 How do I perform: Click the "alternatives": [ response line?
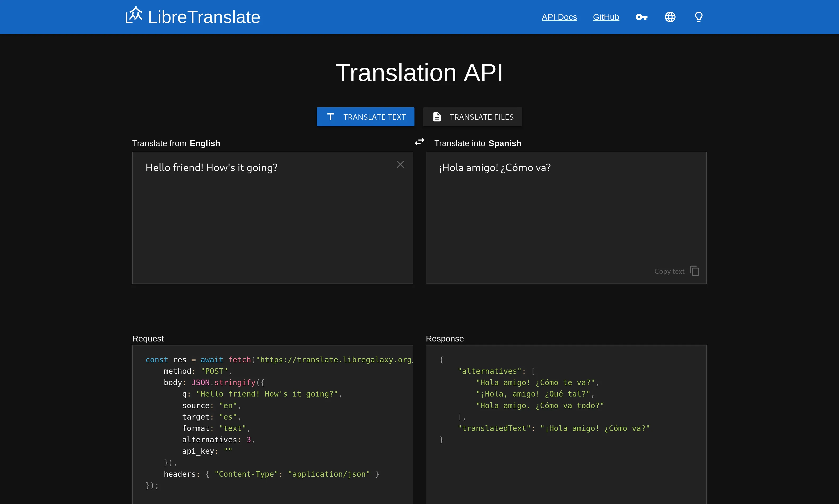pyautogui.click(x=497, y=371)
